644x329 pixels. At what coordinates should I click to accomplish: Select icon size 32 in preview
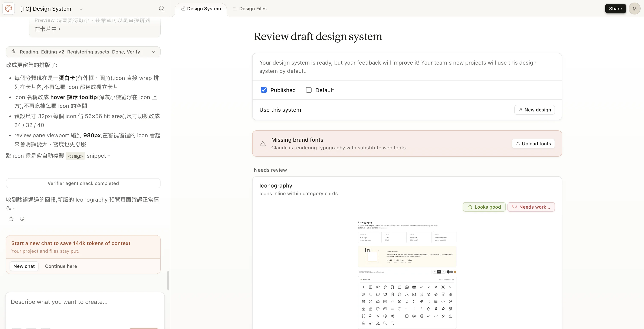point(439,272)
